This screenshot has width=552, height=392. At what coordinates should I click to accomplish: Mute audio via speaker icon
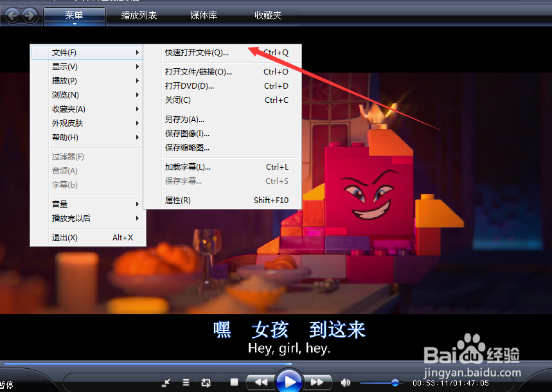[x=346, y=382]
